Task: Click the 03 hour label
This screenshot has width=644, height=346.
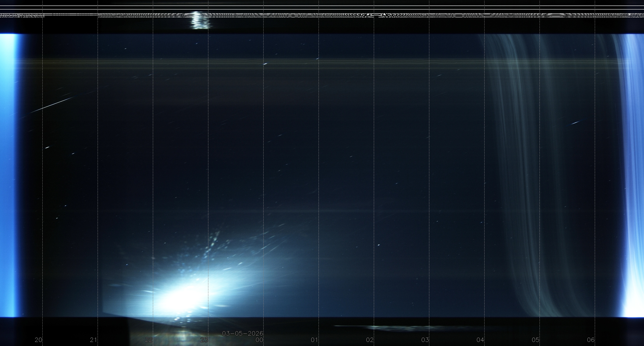Action: coord(425,340)
